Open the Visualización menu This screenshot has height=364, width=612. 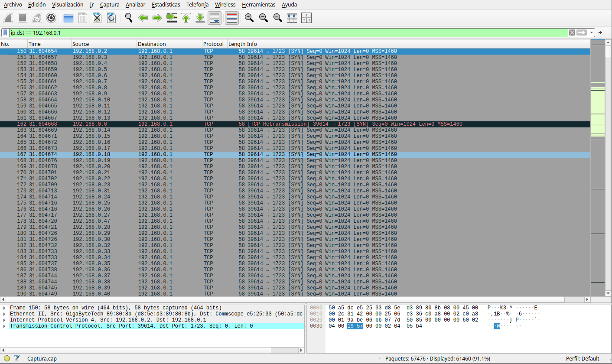click(x=68, y=4)
